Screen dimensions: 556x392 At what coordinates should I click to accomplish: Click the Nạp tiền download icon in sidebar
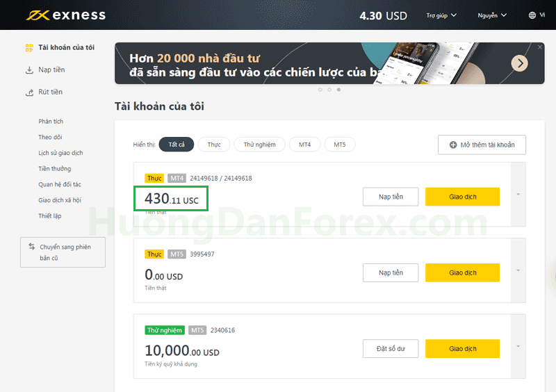click(x=29, y=70)
